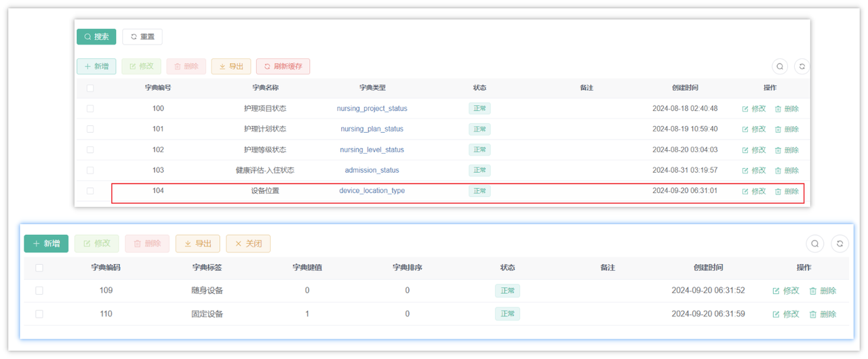
Task: Click 删除 delete icon for row 110
Action: [823, 314]
